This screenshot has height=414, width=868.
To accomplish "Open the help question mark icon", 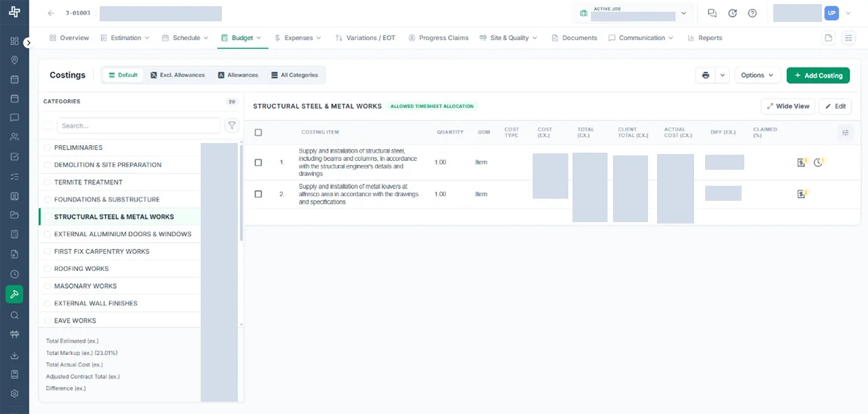I will (x=753, y=13).
